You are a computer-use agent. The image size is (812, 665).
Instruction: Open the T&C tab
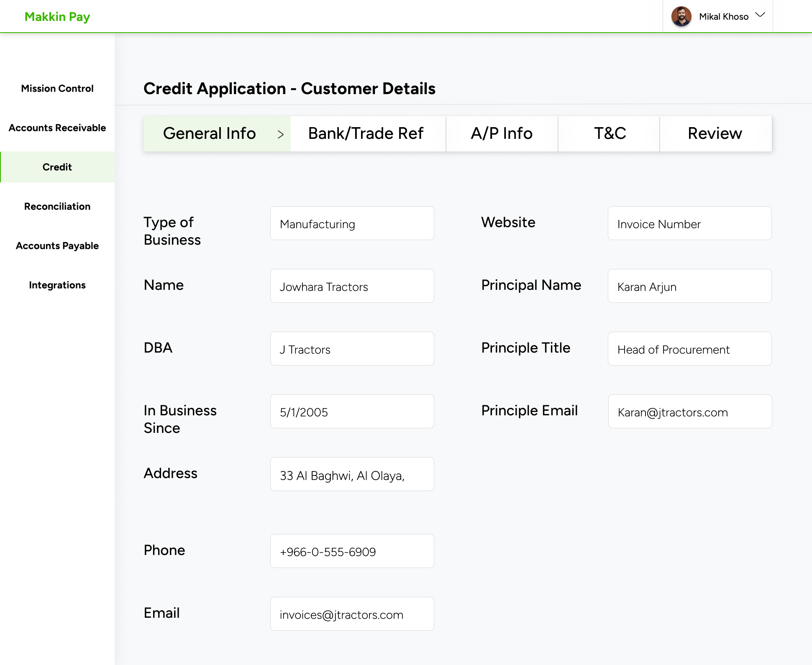click(610, 134)
